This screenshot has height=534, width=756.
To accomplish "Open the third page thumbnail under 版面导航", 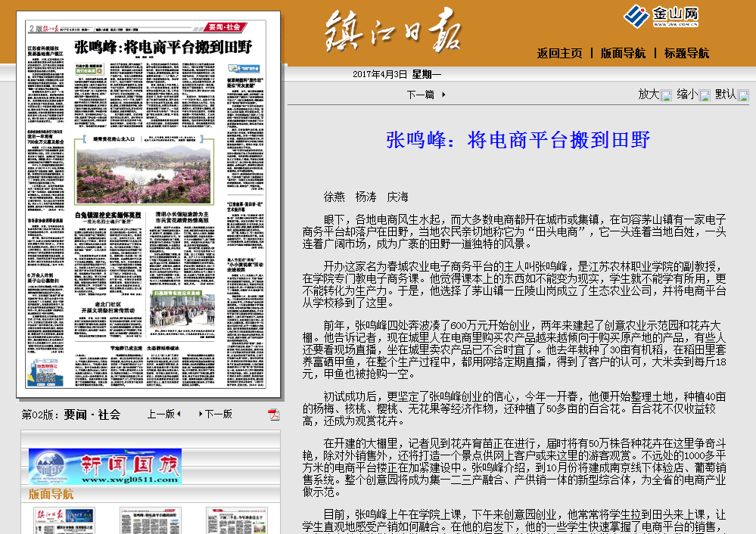I will pyautogui.click(x=236, y=520).
